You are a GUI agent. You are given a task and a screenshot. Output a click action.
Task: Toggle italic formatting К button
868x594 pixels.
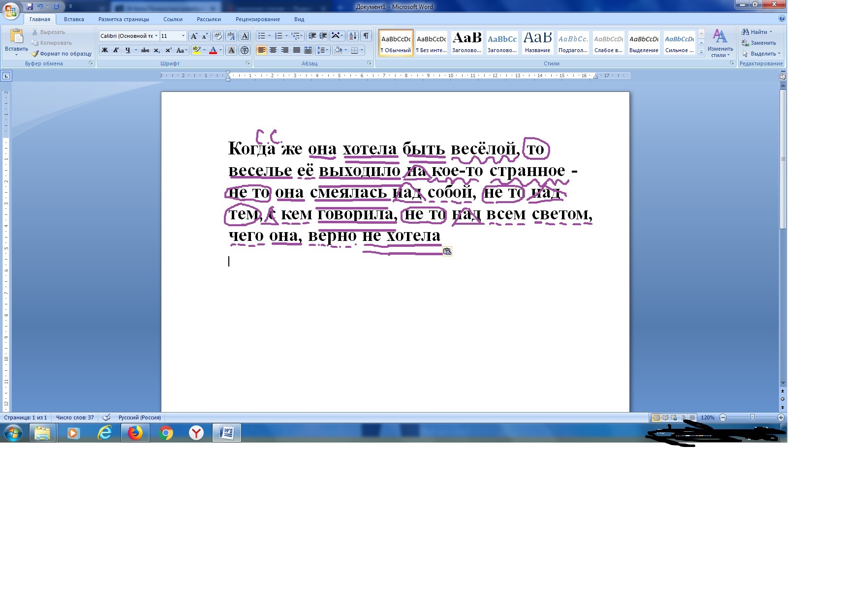[116, 50]
